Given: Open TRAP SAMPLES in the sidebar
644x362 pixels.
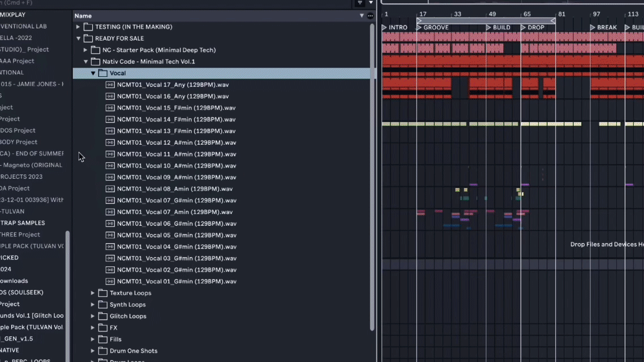Looking at the screenshot, I should [23, 223].
